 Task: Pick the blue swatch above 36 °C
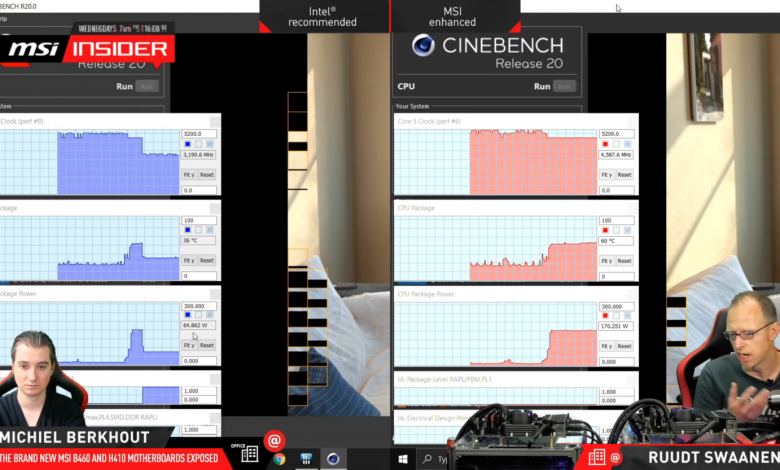[188, 230]
